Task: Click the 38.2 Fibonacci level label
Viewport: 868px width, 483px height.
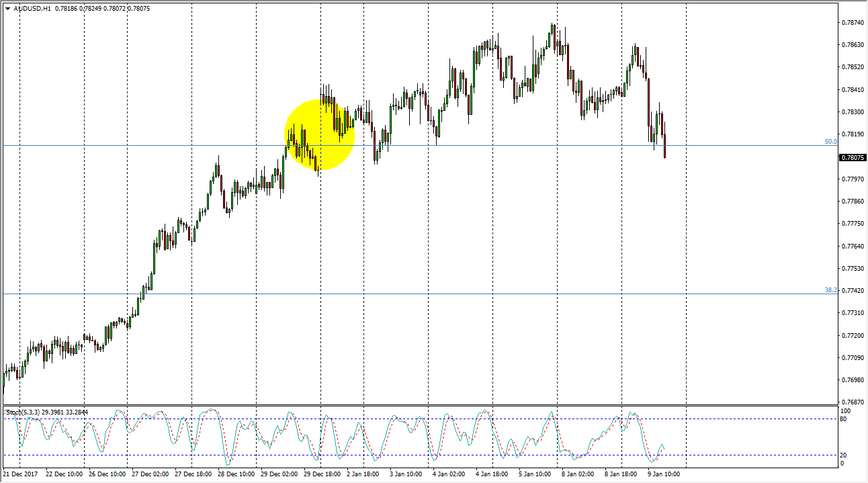Action: click(830, 290)
